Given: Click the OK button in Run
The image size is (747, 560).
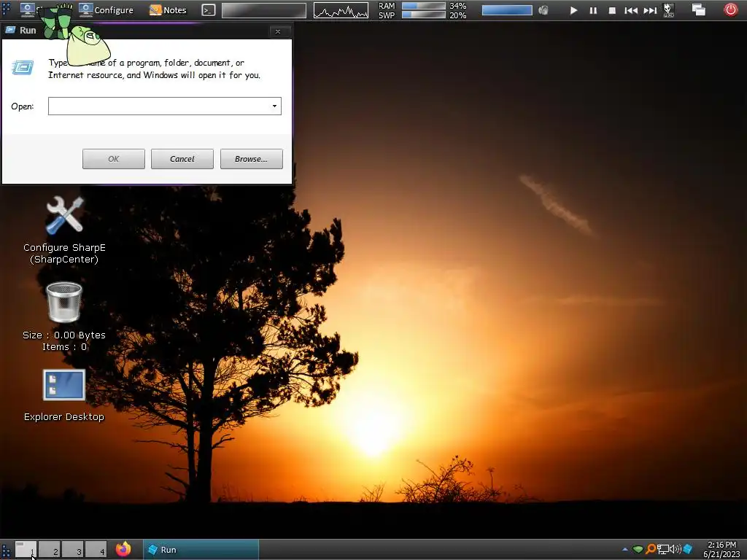Looking at the screenshot, I should (113, 159).
